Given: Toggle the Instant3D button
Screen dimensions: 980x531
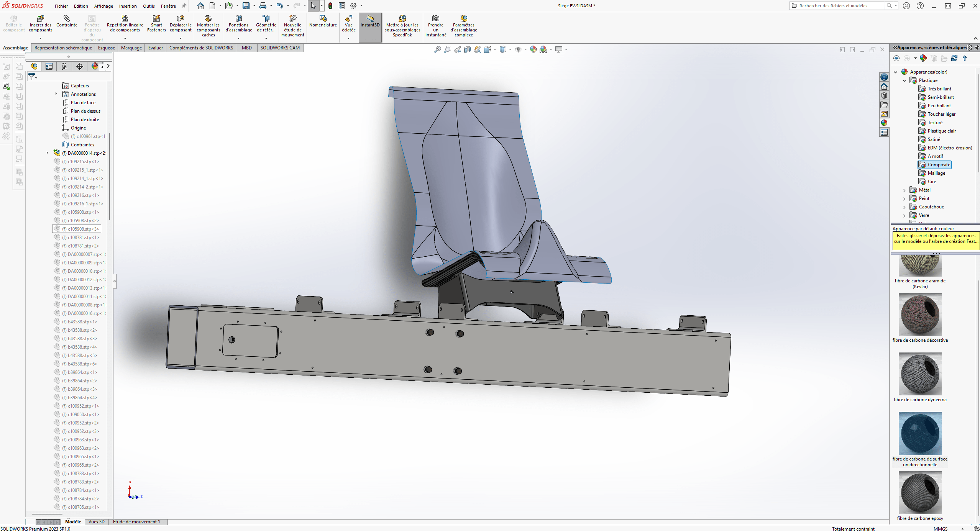Looking at the screenshot, I should click(370, 27).
